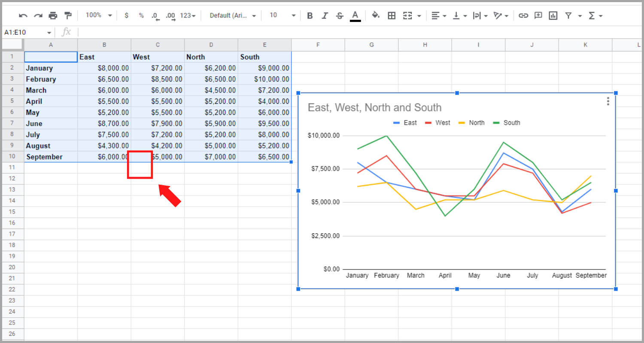Click the insert link icon
This screenshot has height=343, width=644.
point(523,15)
